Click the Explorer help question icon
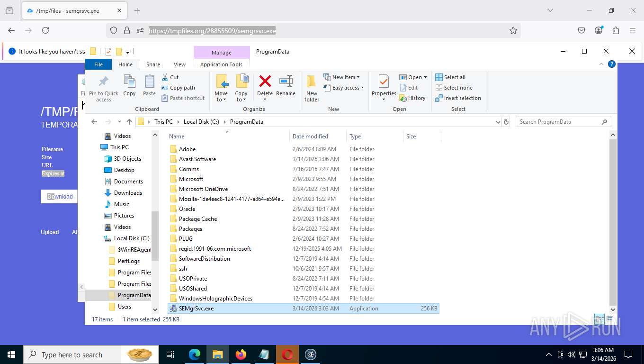This screenshot has height=364, width=644. 612,64
